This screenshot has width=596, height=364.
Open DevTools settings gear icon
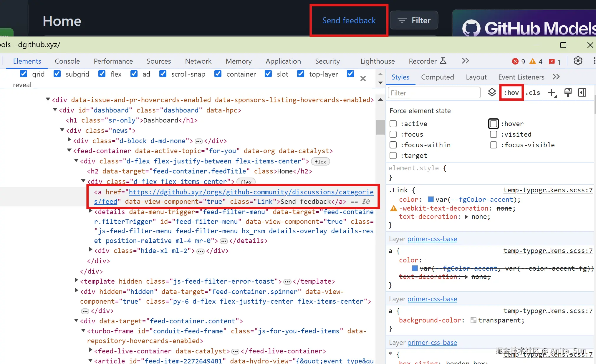coord(578,61)
